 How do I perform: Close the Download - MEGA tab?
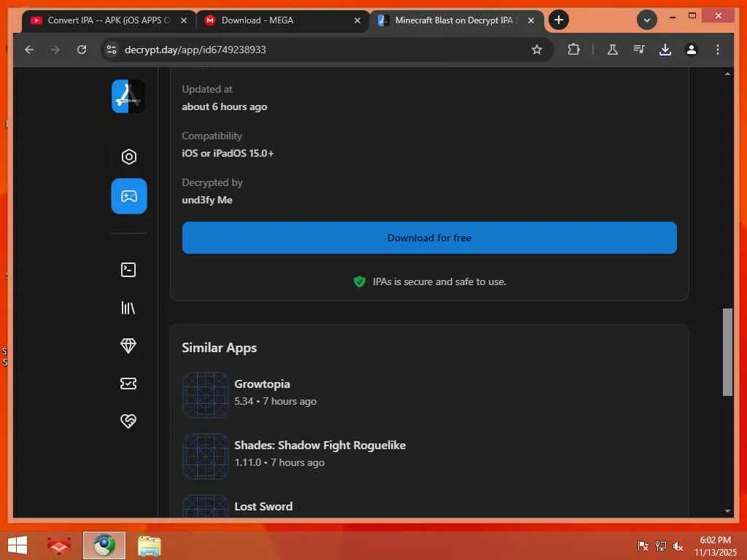click(x=357, y=20)
